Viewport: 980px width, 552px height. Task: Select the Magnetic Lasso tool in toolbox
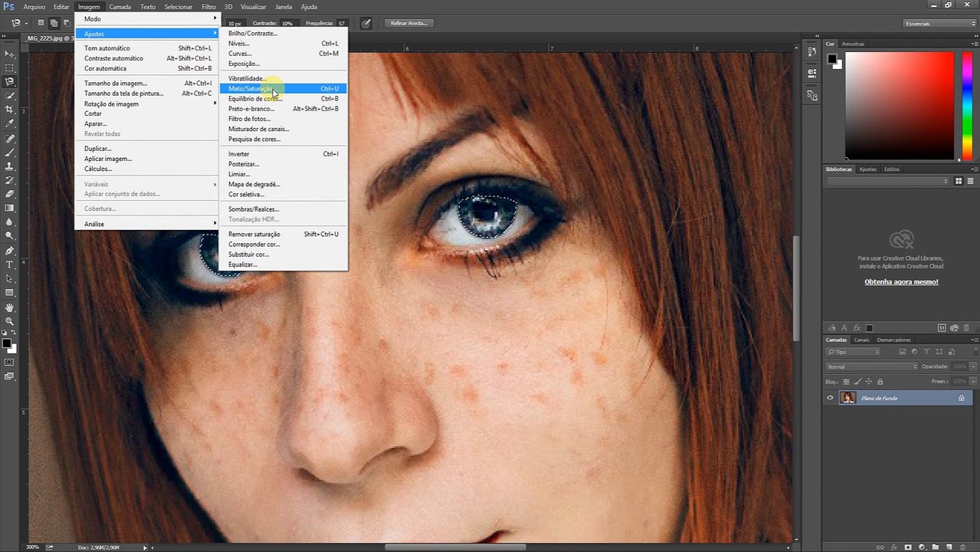pyautogui.click(x=10, y=81)
